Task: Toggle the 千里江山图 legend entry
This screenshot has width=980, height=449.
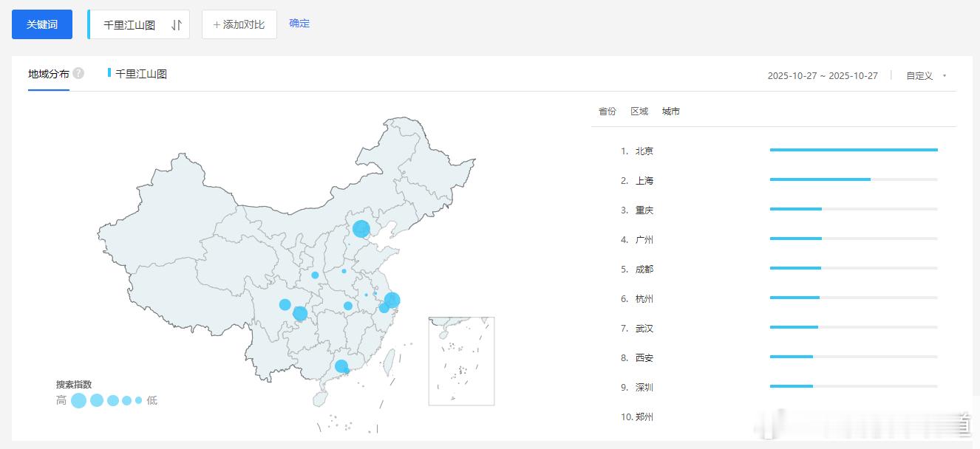Action: tap(137, 74)
